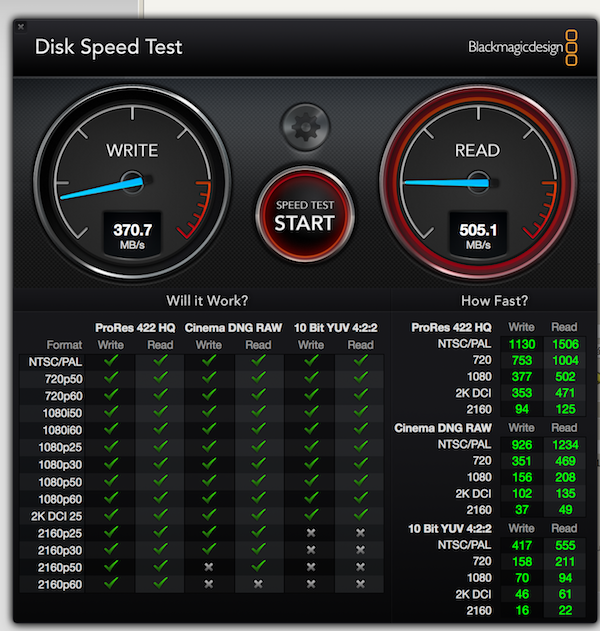Click ProRes NTSC/PAL read value 1506
Viewport: 600px width, 631px height.
pos(565,344)
